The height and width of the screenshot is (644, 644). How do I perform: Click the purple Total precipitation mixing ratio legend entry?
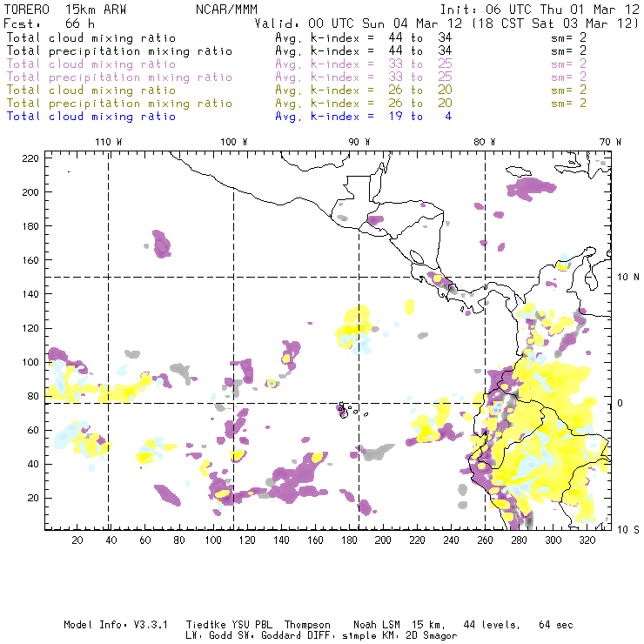pyautogui.click(x=119, y=77)
